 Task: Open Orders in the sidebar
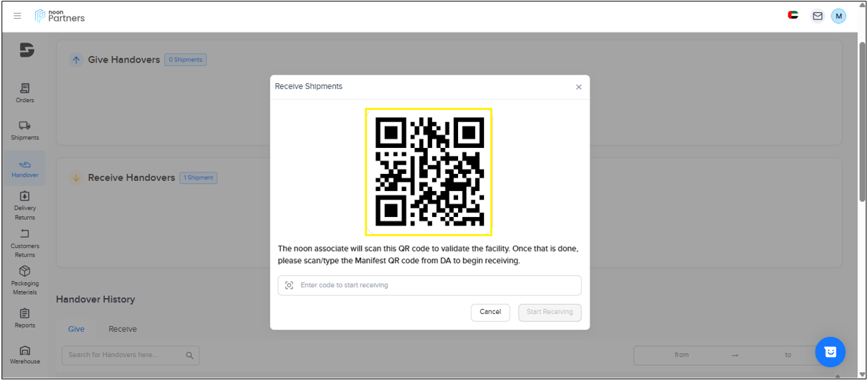click(25, 93)
